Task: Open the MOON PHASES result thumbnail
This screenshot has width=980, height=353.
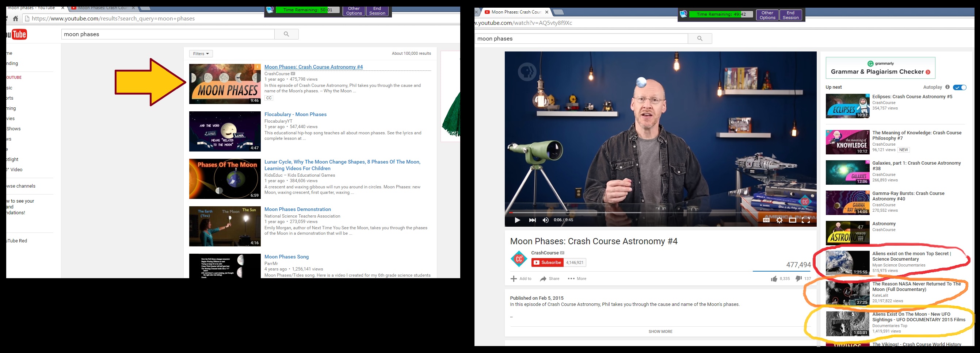Action: [225, 84]
